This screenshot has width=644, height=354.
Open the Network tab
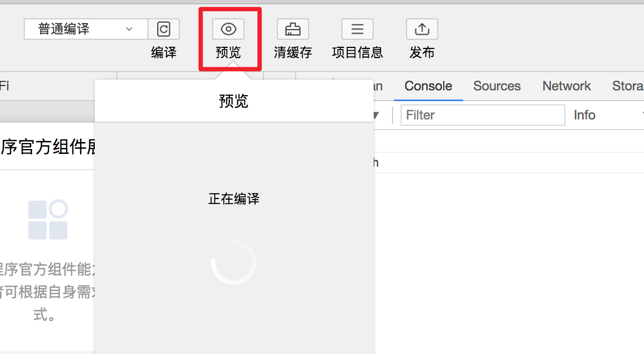[x=566, y=86]
